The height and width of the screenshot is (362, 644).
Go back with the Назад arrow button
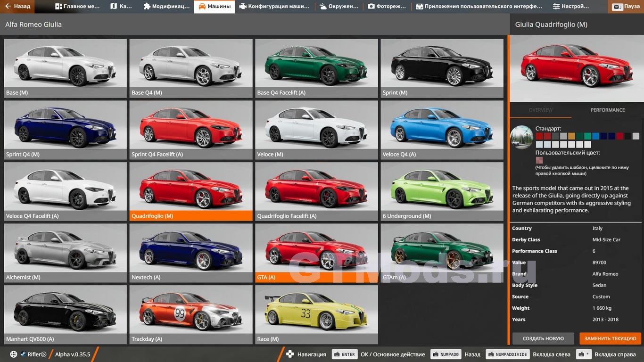click(17, 7)
